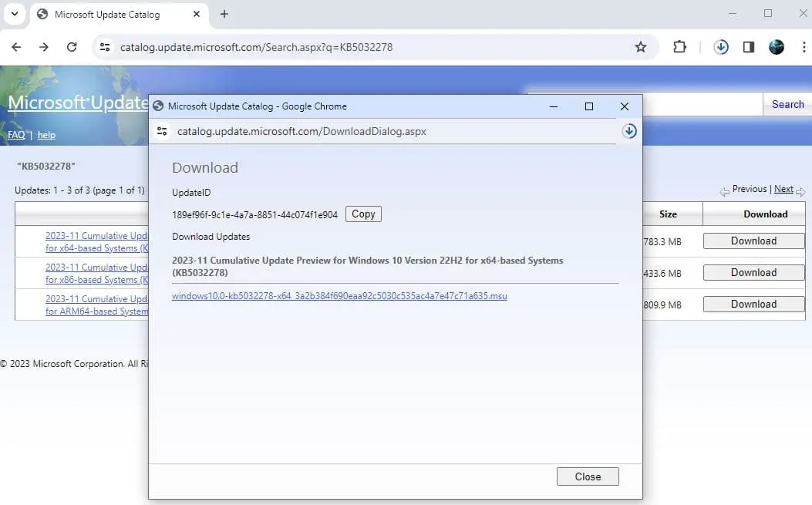
Task: Click the browser forward arrow
Action: coord(44,47)
